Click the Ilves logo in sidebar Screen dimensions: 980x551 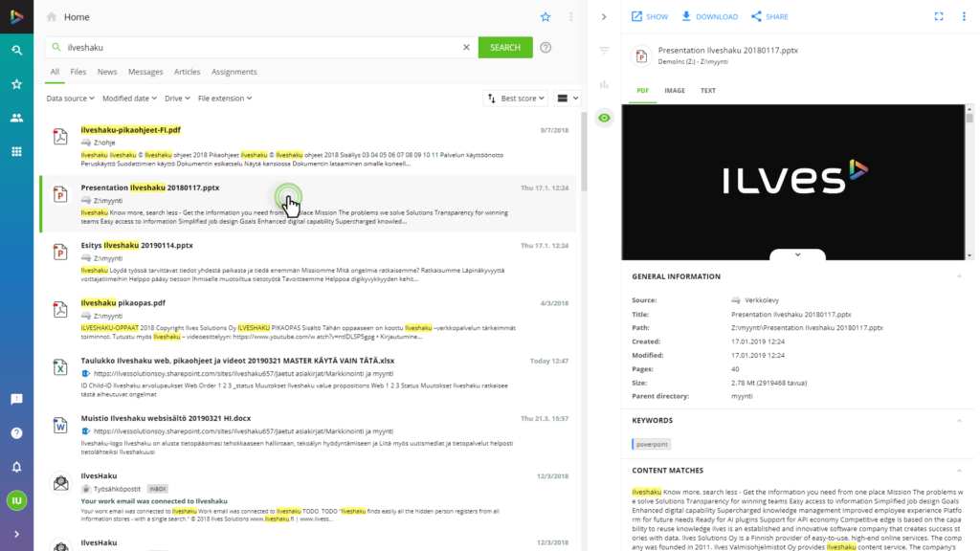click(x=17, y=17)
